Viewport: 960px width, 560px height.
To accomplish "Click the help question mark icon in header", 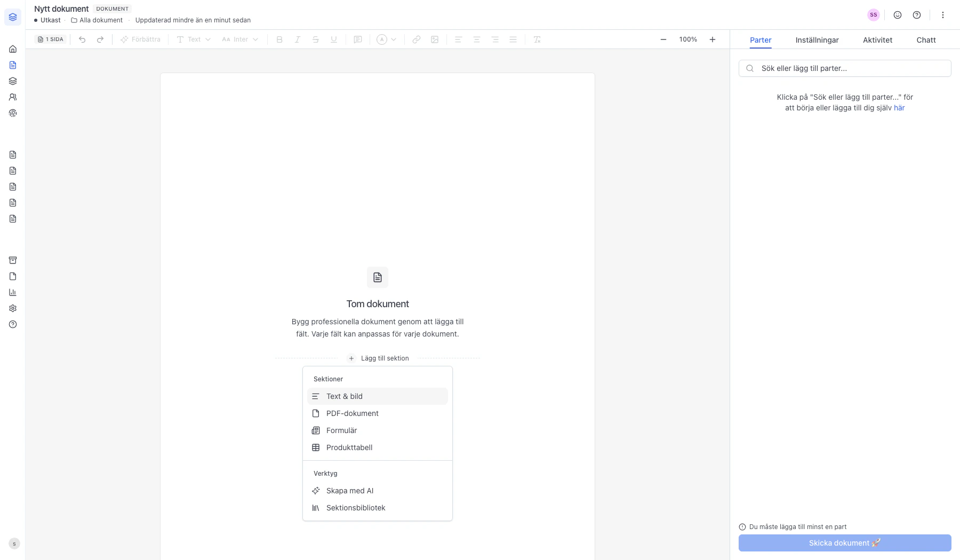I will (917, 15).
